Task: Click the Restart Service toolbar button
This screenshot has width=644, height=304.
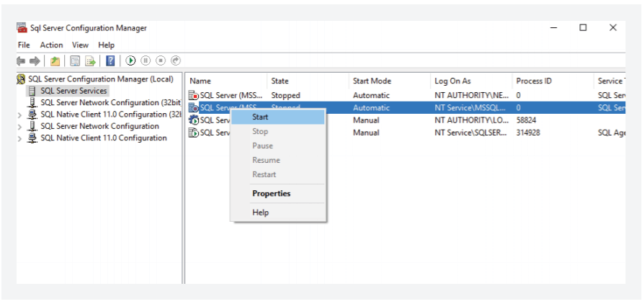Action: [x=176, y=61]
